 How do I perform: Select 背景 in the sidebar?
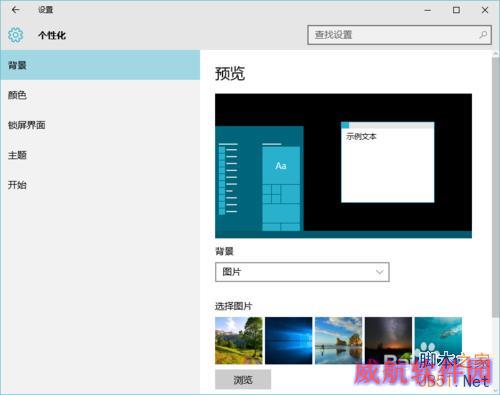pyautogui.click(x=100, y=65)
